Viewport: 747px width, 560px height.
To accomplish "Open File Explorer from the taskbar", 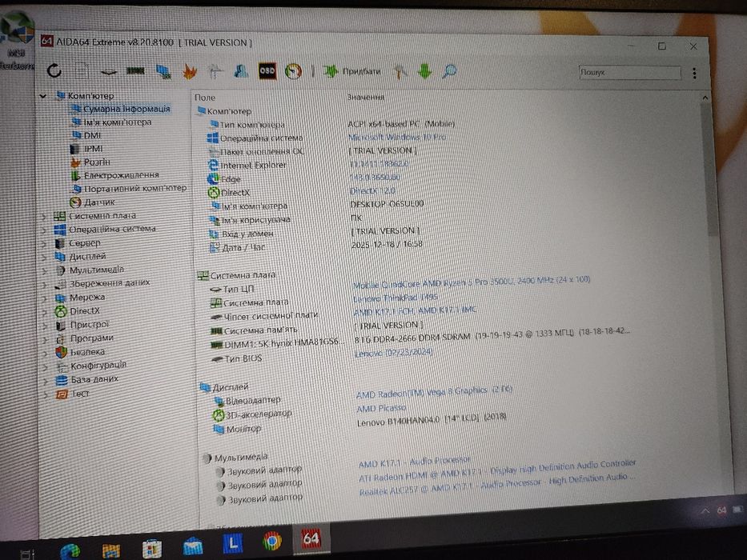I will pos(111,550).
